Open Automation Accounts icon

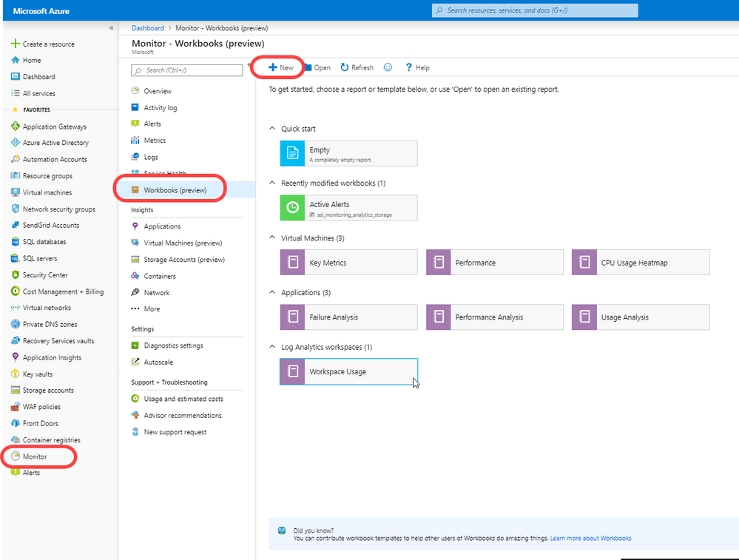coord(15,159)
